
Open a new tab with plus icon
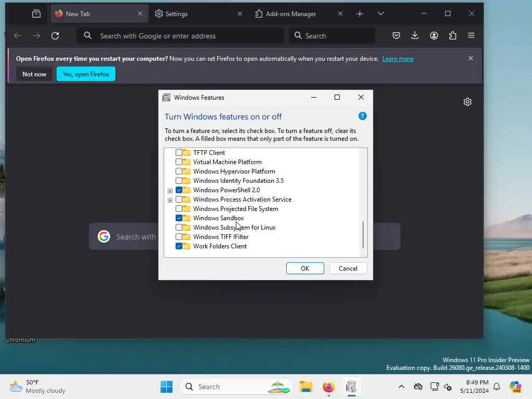click(x=360, y=14)
